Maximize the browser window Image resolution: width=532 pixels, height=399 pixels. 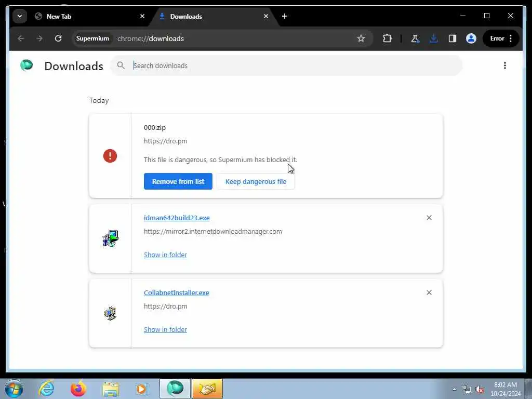[x=486, y=16]
